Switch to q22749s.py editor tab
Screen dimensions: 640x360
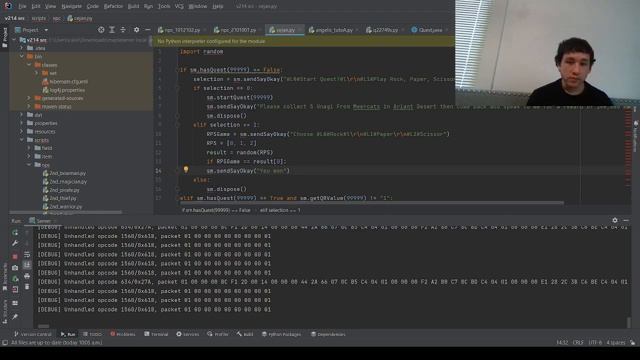coord(384,30)
